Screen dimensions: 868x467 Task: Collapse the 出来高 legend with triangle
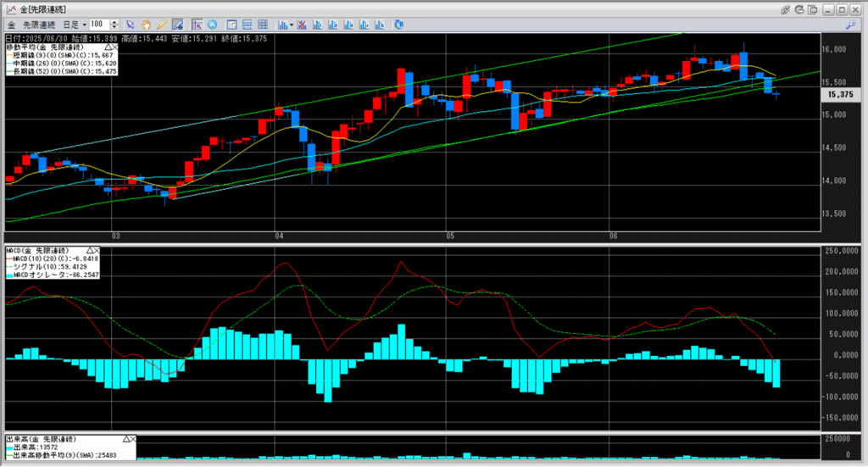point(125,439)
